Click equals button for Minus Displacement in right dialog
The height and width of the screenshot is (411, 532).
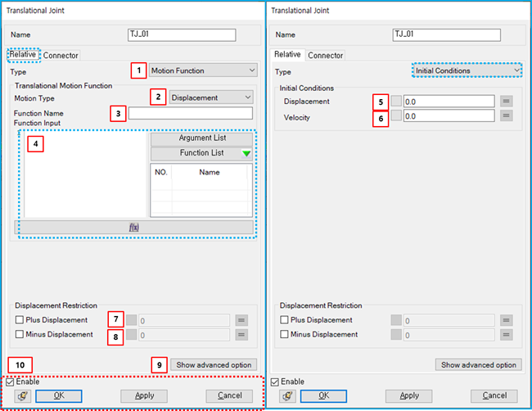(506, 335)
